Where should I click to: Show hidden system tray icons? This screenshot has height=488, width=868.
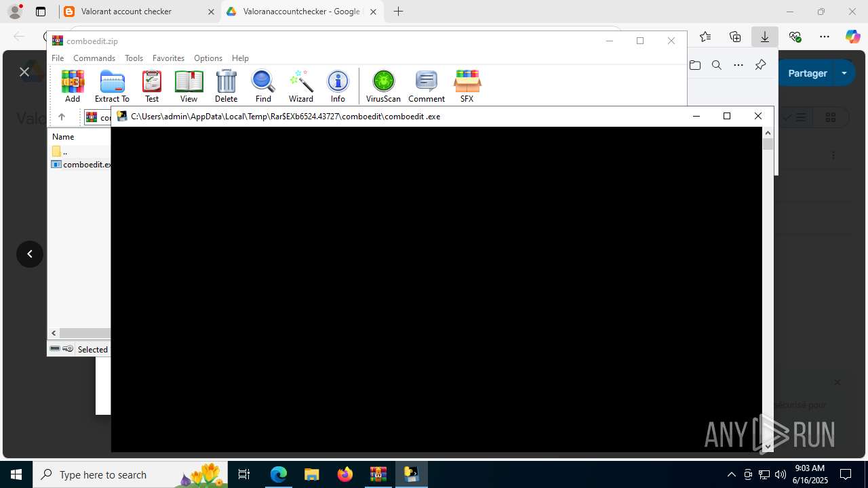pyautogui.click(x=731, y=474)
